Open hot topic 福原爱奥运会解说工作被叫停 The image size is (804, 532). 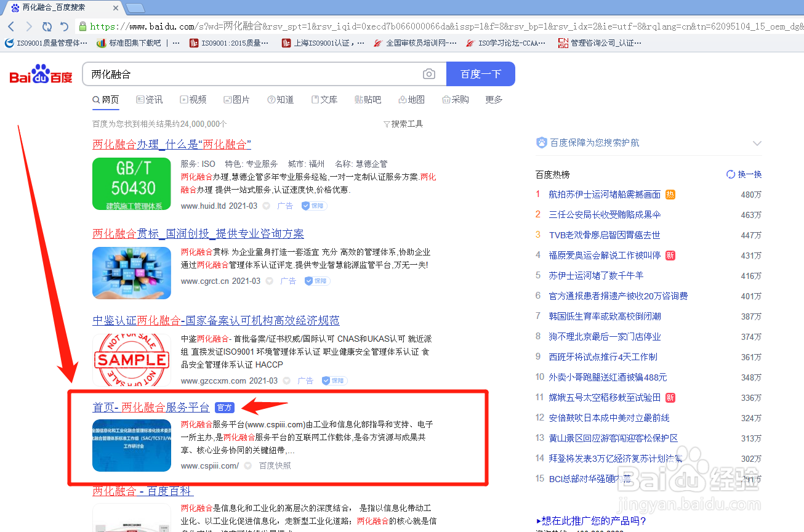[605, 256]
